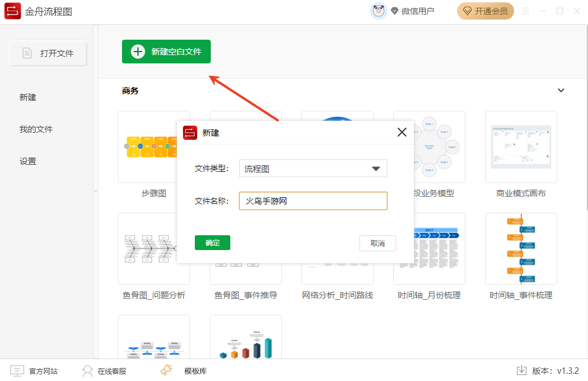Click the document icon on 打开文件

pyautogui.click(x=27, y=53)
